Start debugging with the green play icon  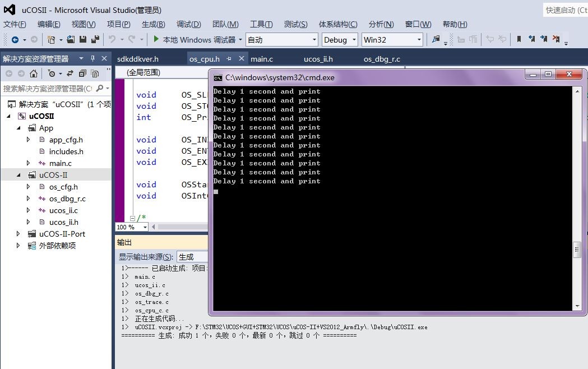[156, 39]
